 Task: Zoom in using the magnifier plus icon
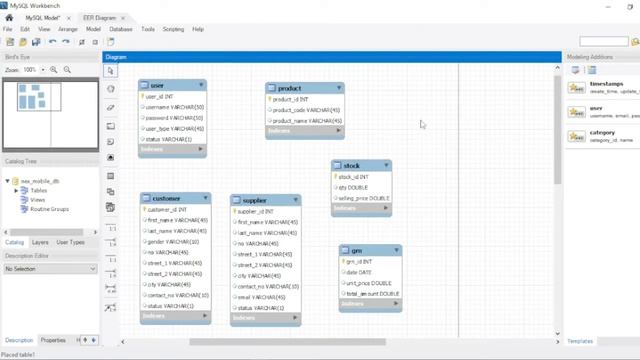tap(53, 70)
